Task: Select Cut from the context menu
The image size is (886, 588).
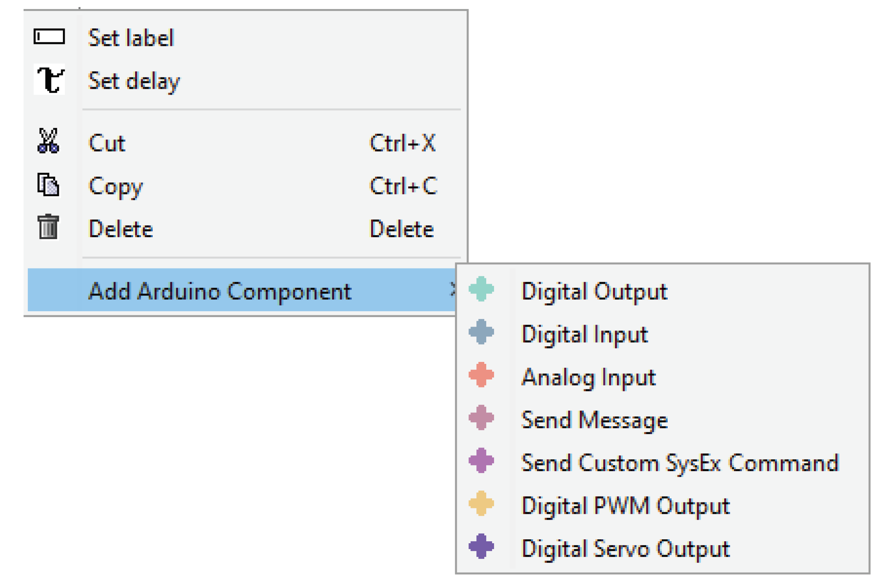Action: pyautogui.click(x=107, y=143)
